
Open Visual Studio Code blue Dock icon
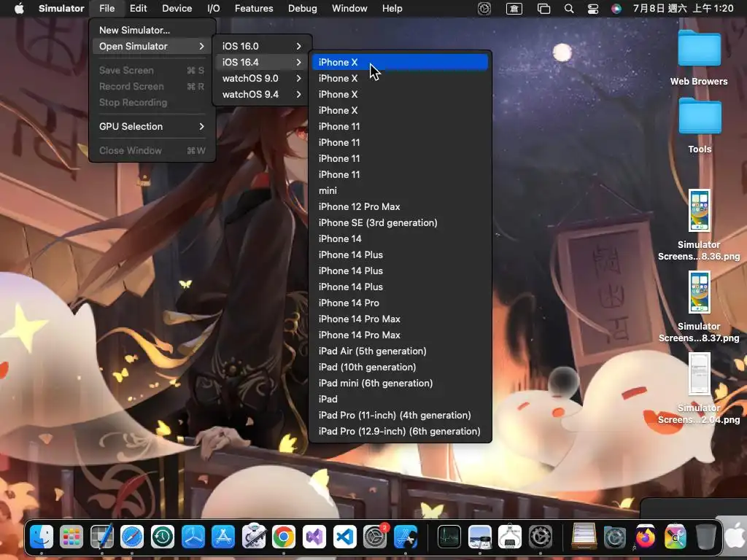[345, 537]
